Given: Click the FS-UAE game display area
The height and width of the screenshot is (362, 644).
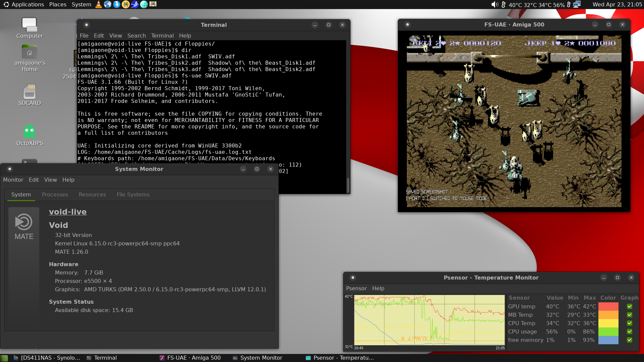Looking at the screenshot, I should [x=514, y=121].
